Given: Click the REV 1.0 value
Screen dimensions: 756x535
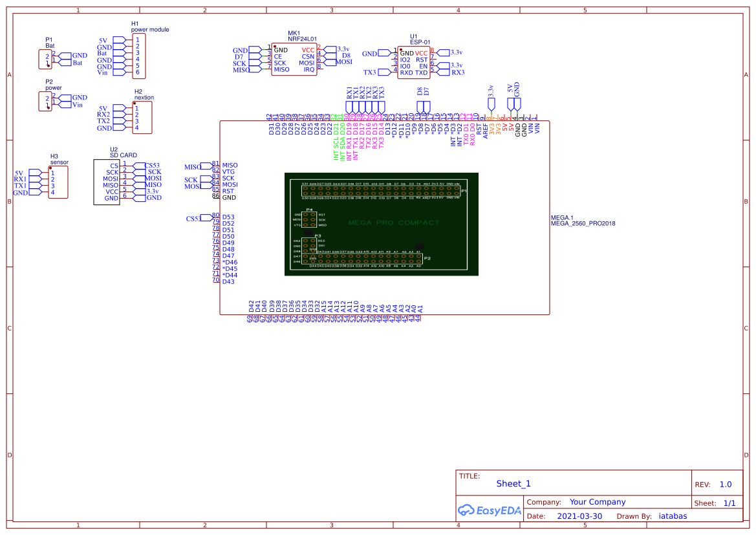Looking at the screenshot, I should coord(727,483).
